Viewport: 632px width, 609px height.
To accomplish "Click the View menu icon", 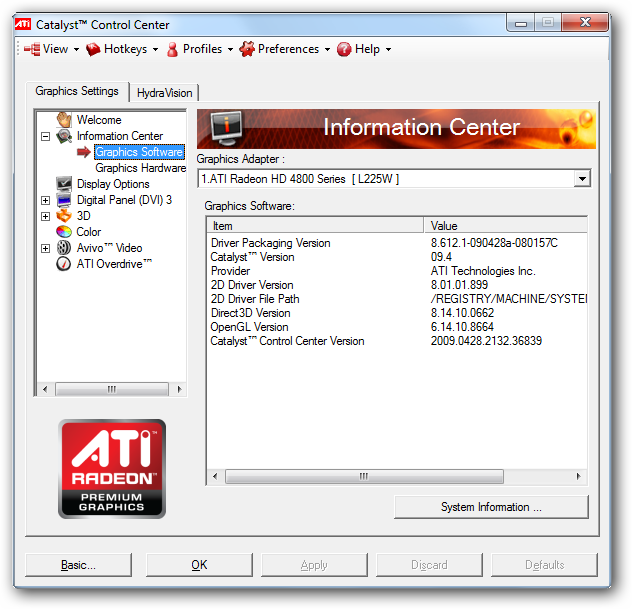I will pos(32,49).
